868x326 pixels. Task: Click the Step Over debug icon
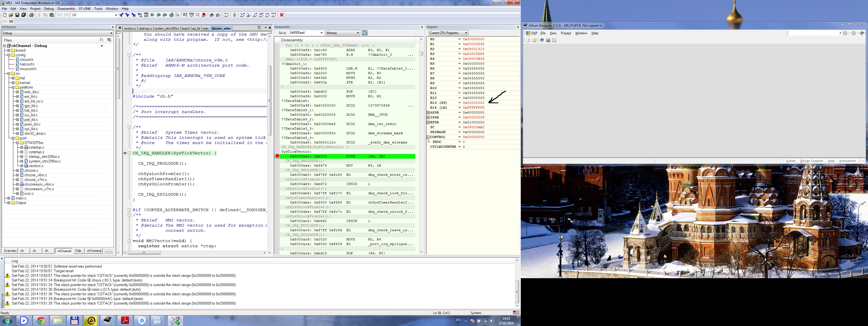[242, 15]
